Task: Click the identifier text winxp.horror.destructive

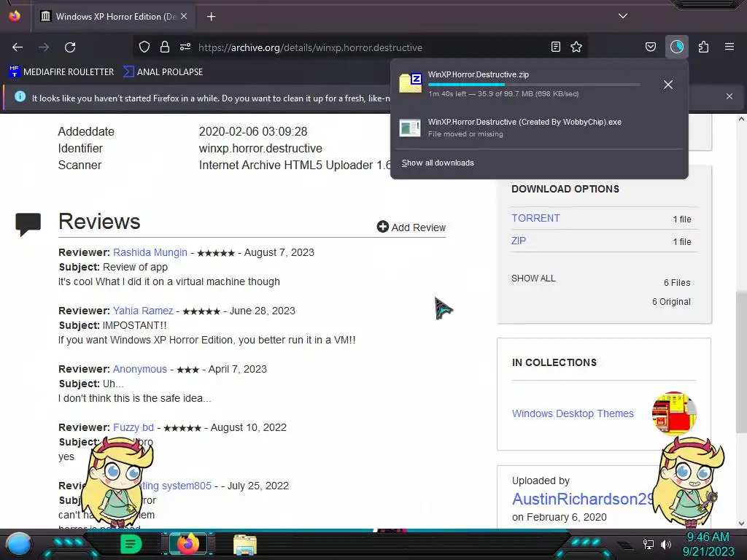Action: tap(260, 149)
